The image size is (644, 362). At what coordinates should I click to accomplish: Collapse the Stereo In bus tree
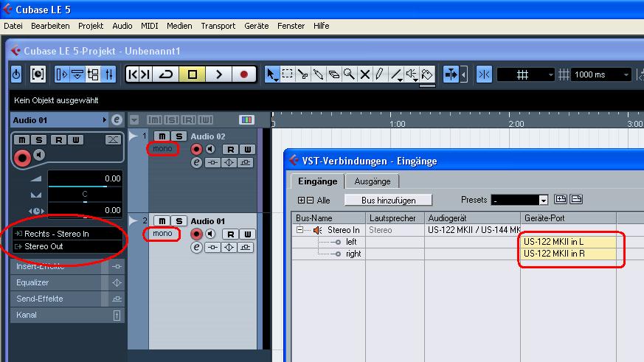pos(300,230)
